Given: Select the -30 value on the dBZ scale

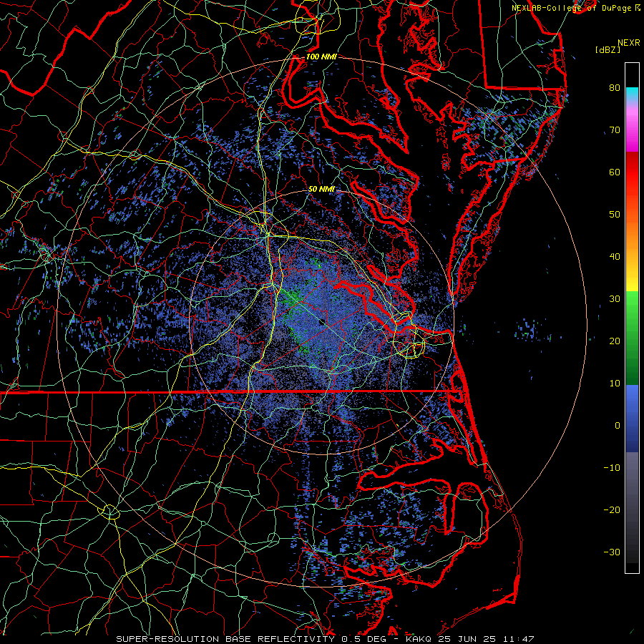Looking at the screenshot, I should [612, 552].
